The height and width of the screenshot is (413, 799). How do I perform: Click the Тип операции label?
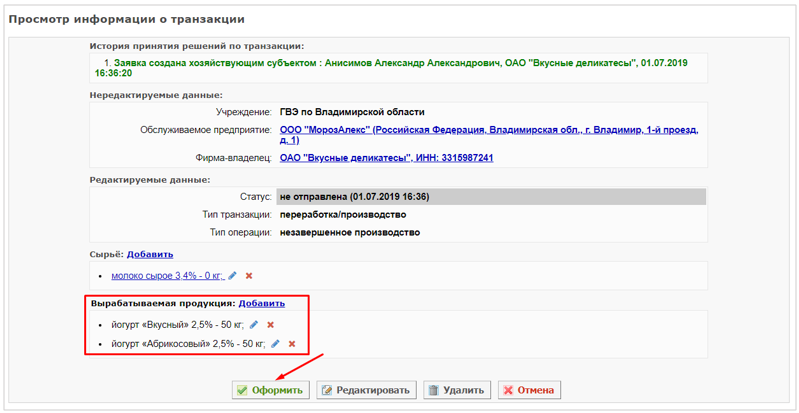[x=241, y=233]
